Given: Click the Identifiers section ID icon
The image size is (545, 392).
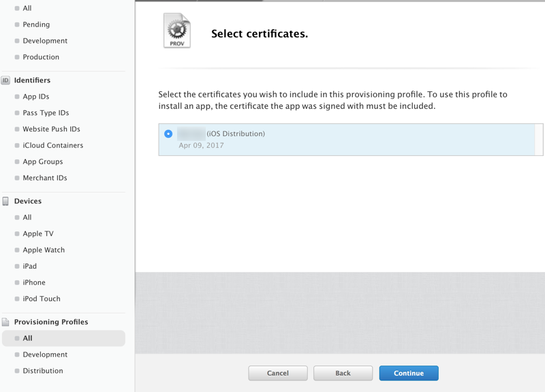Looking at the screenshot, I should 5,80.
